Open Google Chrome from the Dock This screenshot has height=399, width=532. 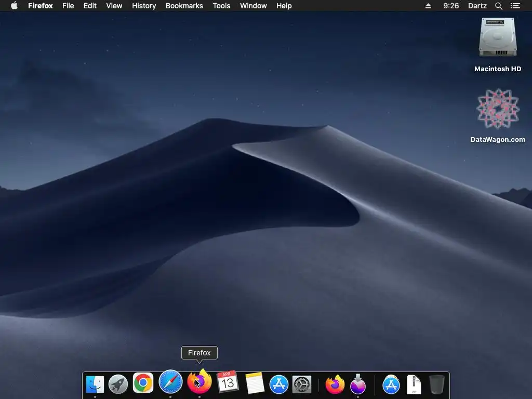143,383
